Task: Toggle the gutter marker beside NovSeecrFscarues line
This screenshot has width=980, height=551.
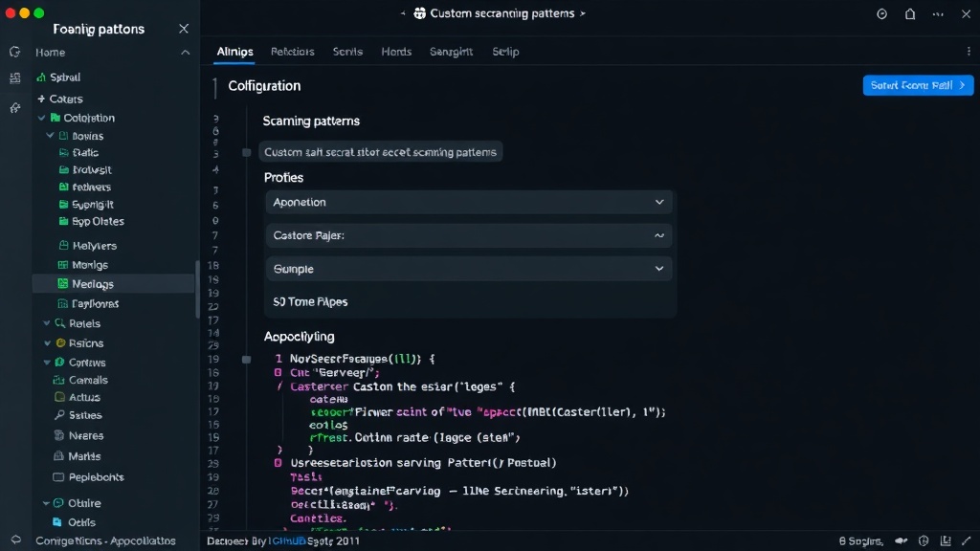Action: (246, 360)
